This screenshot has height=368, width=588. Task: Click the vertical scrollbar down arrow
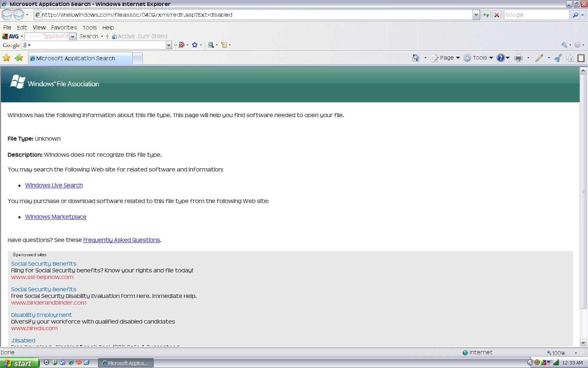(x=583, y=343)
